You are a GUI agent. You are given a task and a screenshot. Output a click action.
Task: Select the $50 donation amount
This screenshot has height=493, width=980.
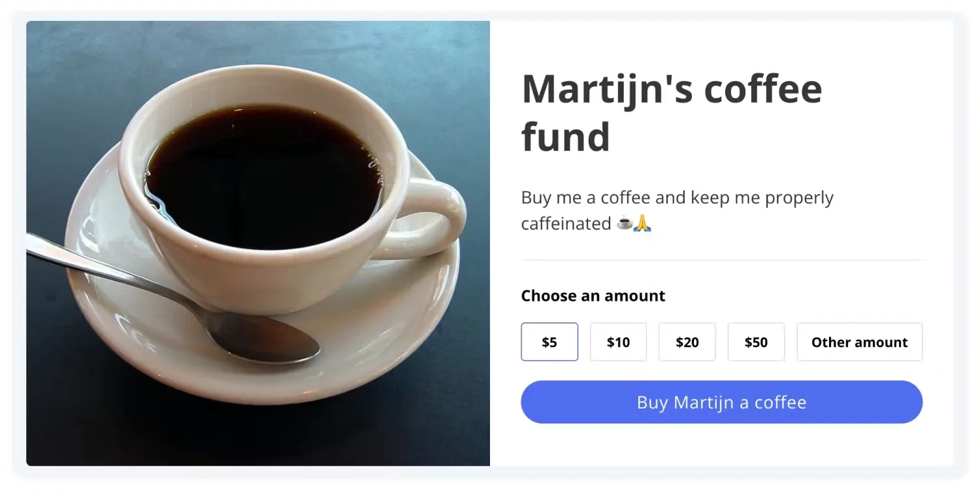click(x=756, y=342)
